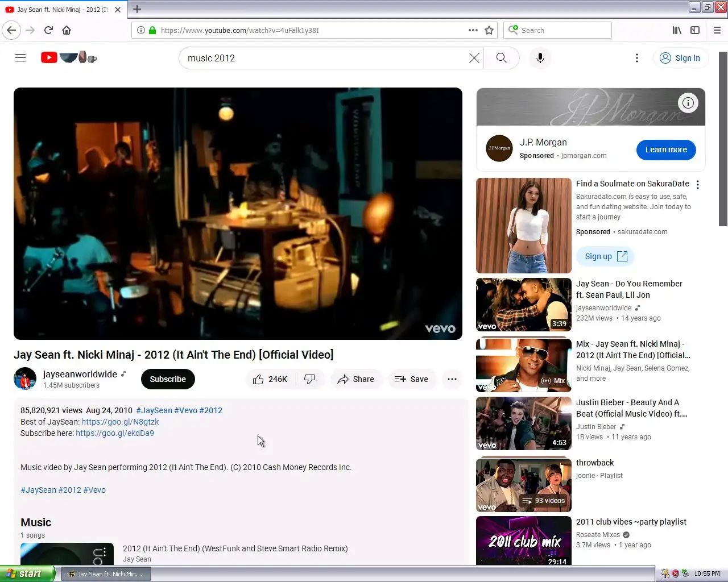Open YouTube settings three-dot menu
The width and height of the screenshot is (728, 582).
637,58
